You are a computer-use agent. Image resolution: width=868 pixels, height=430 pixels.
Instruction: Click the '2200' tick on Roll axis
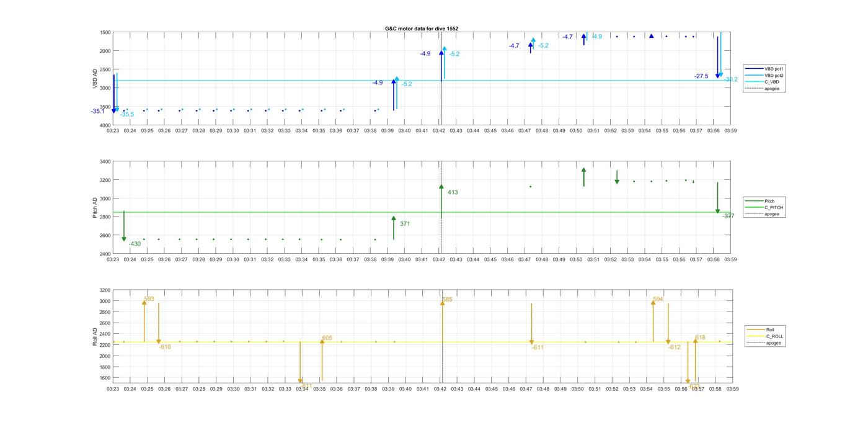pyautogui.click(x=106, y=345)
